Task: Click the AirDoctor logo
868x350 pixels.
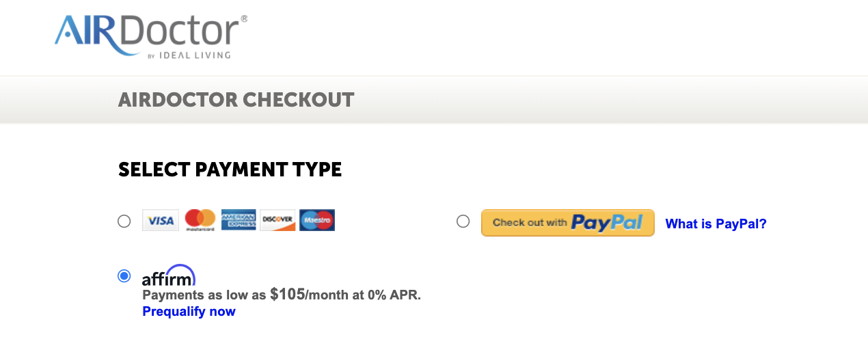Action: coord(147,33)
